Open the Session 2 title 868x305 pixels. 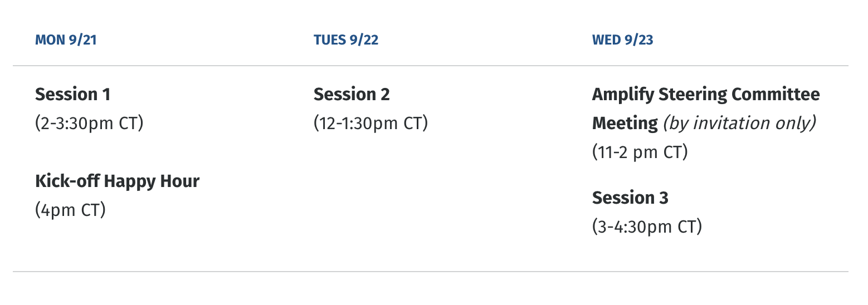[x=352, y=95]
